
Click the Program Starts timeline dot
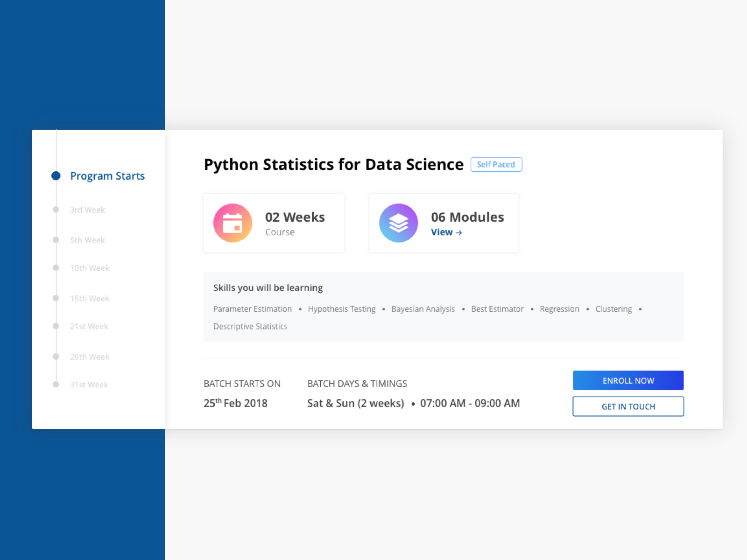click(x=56, y=175)
